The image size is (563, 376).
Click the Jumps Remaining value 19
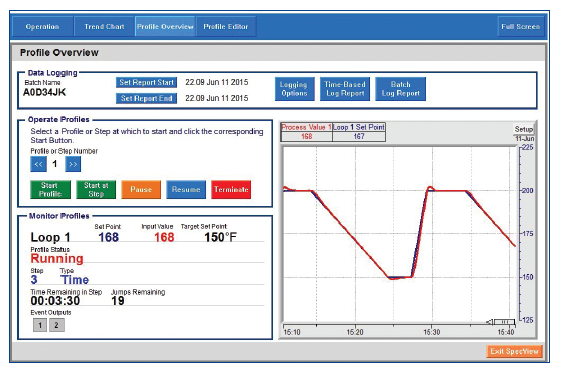pyautogui.click(x=118, y=301)
